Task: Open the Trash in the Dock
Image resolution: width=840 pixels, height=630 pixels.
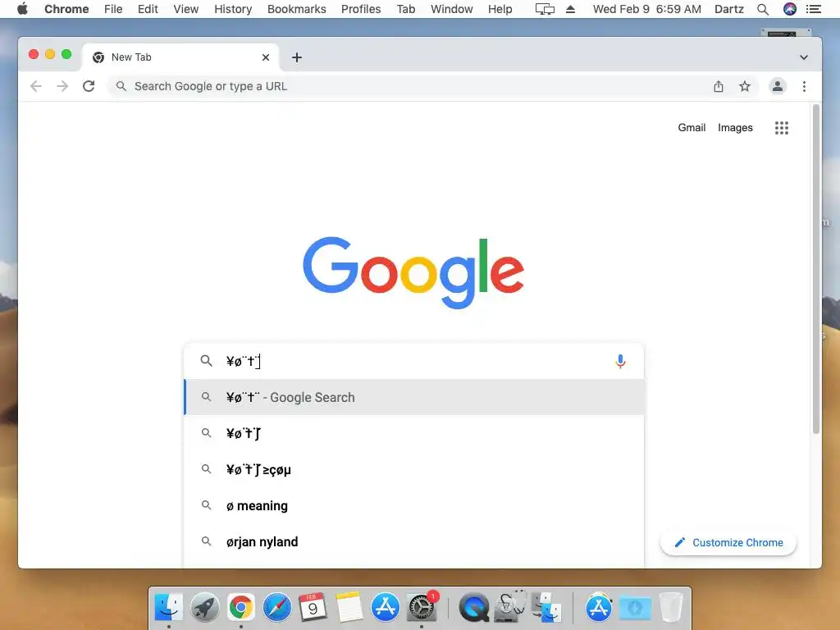Action: point(670,608)
